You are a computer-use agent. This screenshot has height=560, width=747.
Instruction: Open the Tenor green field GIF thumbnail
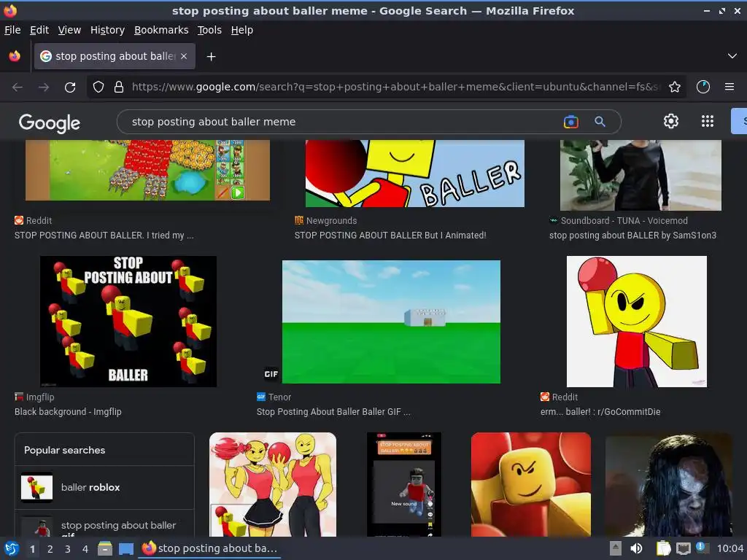pyautogui.click(x=391, y=322)
